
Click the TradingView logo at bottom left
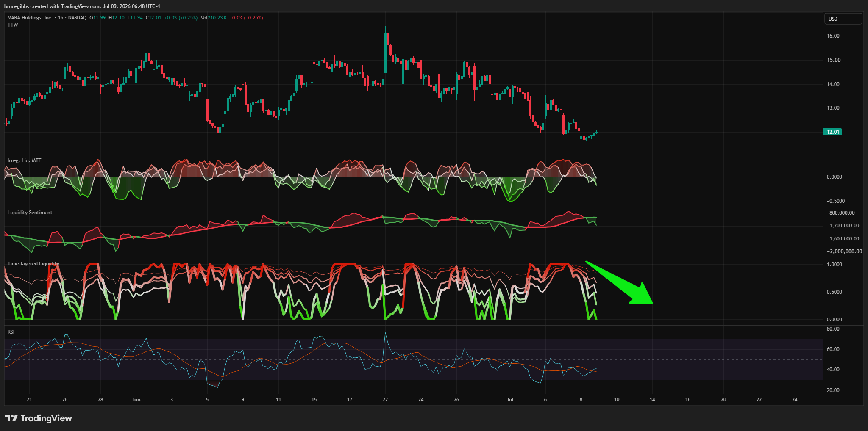coord(39,418)
